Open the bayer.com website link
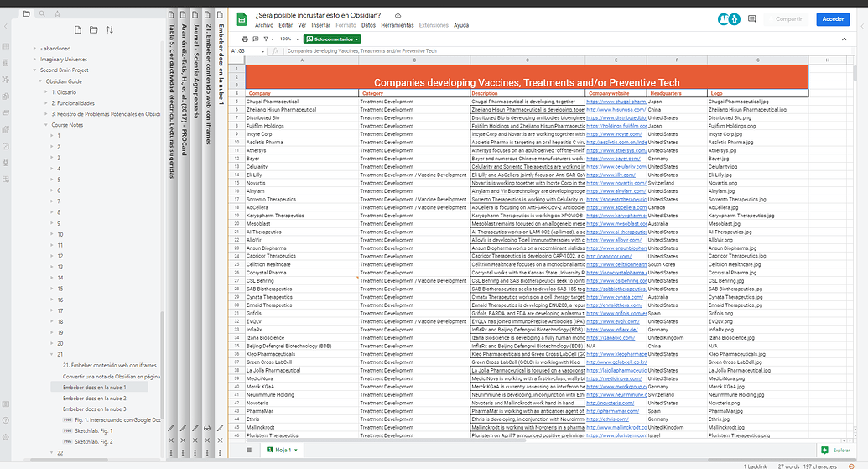868x469 pixels. [613, 159]
